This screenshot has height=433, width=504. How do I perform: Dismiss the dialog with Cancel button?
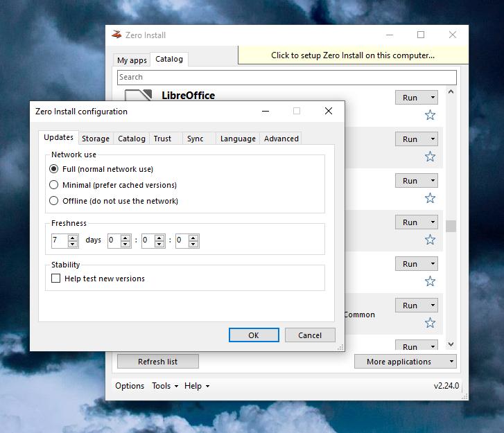[310, 335]
